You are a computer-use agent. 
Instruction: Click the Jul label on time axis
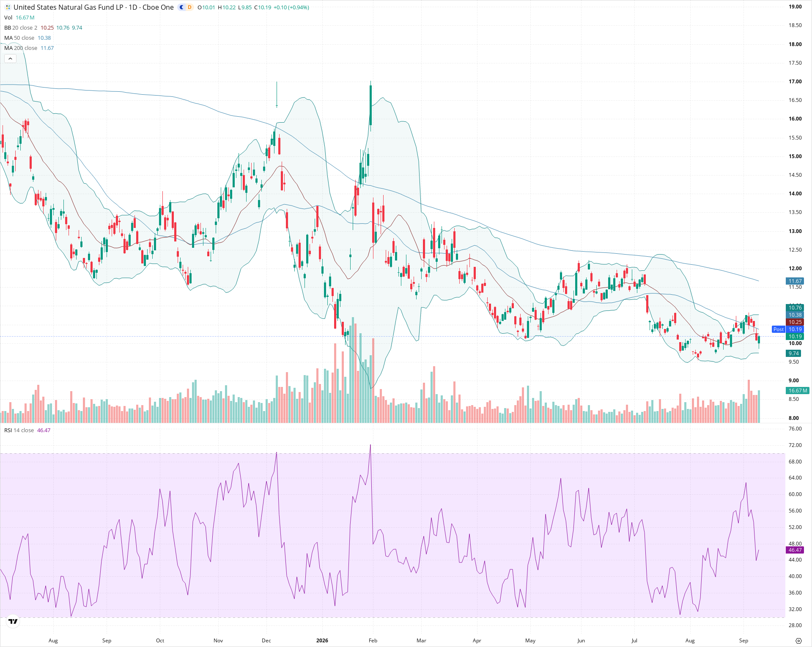coord(634,641)
